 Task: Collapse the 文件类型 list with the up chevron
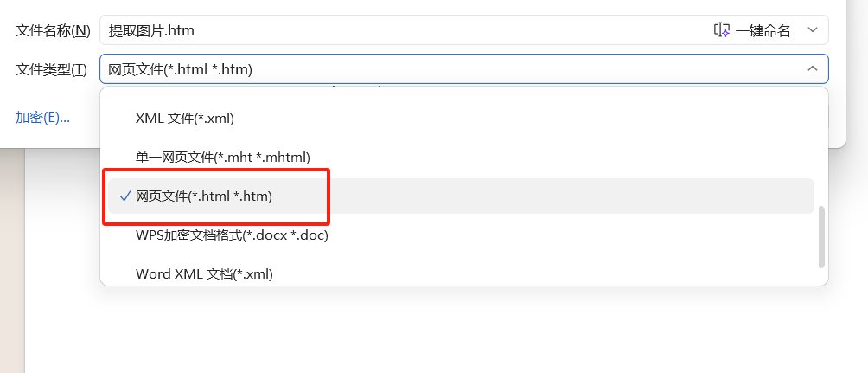812,69
